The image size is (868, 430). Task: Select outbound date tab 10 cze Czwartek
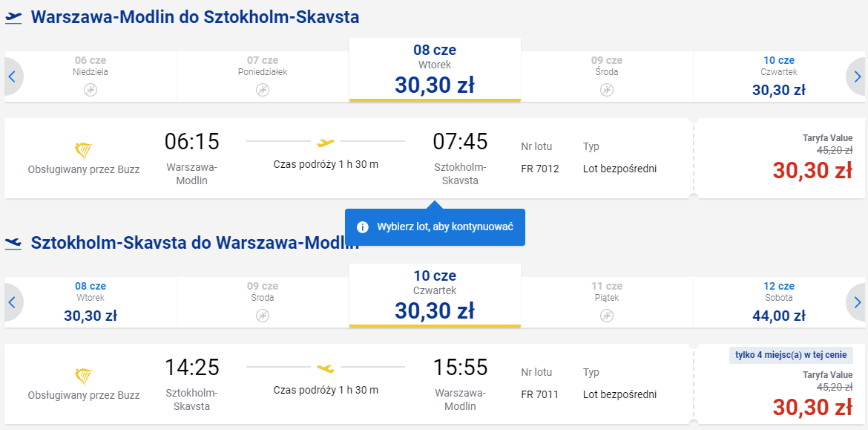[x=778, y=76]
